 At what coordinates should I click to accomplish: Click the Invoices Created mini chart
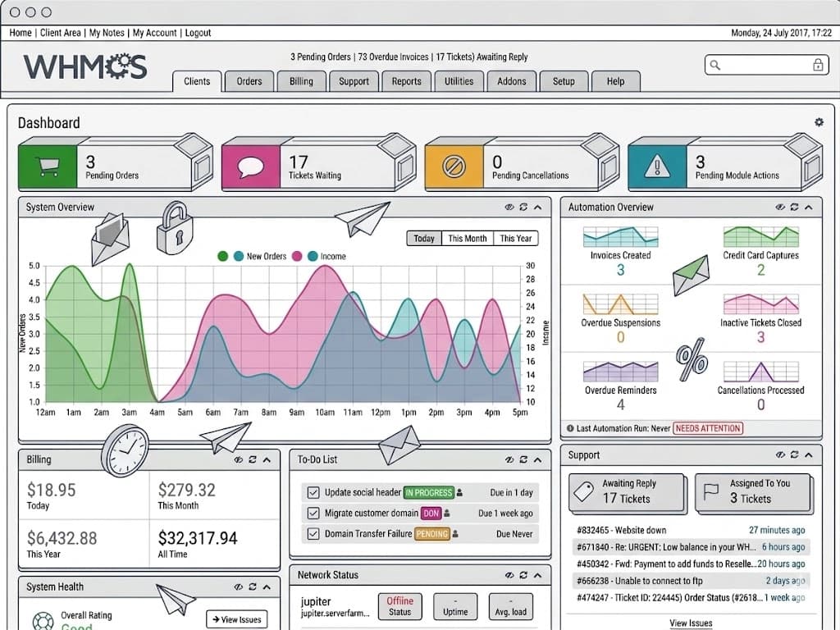[x=620, y=237]
